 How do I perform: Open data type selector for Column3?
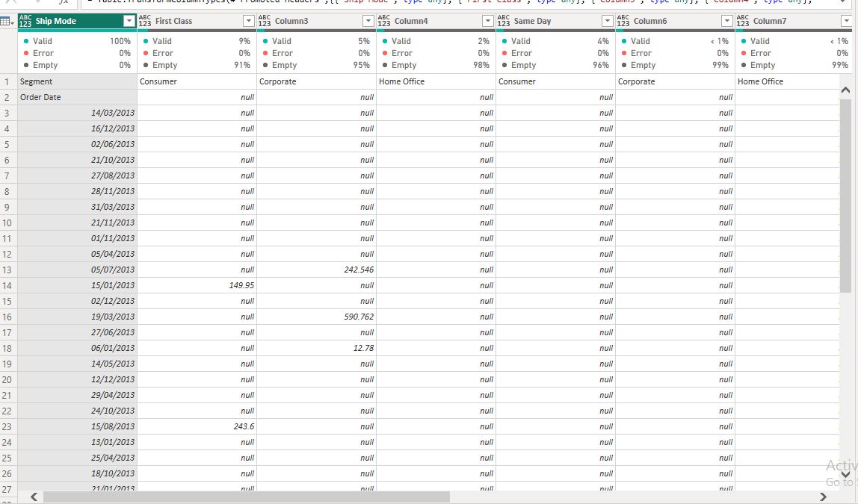pos(264,20)
